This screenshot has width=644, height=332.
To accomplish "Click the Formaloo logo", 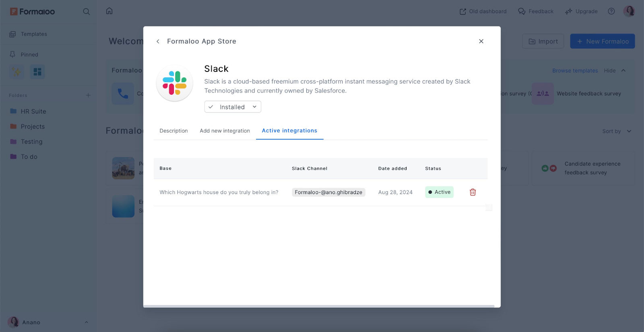I will click(32, 12).
